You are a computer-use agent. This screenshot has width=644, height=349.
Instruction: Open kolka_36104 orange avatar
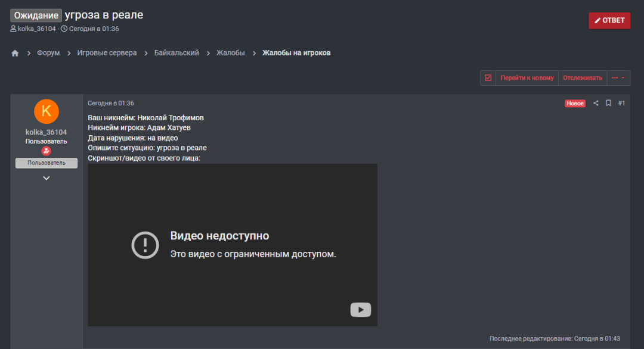tap(47, 111)
